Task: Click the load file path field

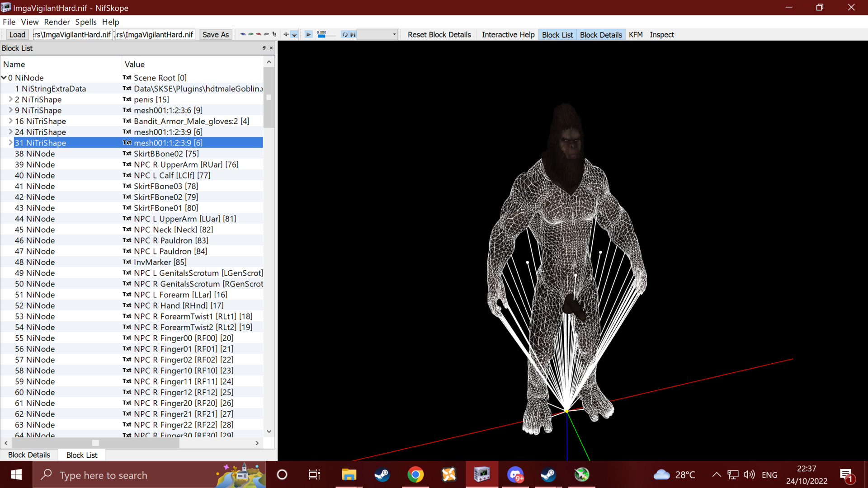Action: (72, 34)
